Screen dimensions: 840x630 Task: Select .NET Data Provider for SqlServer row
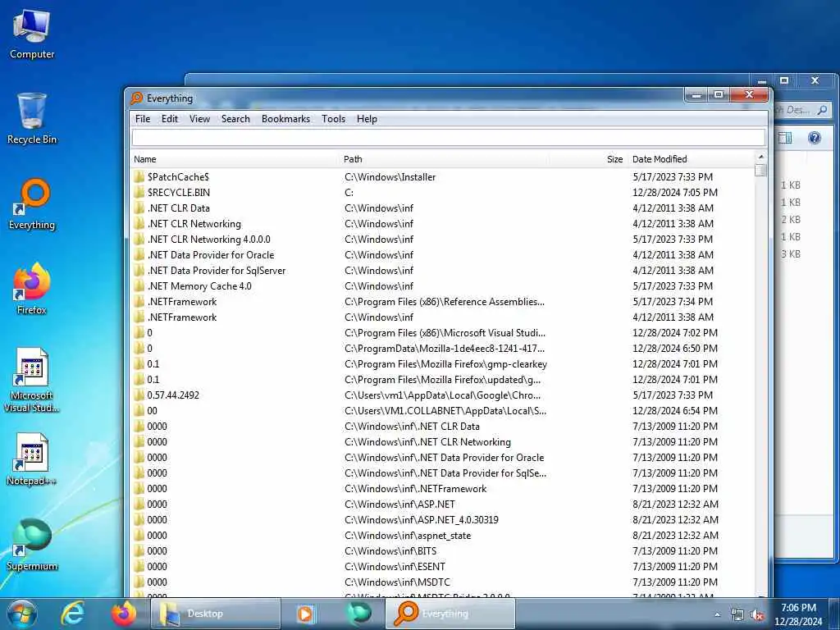click(x=443, y=271)
